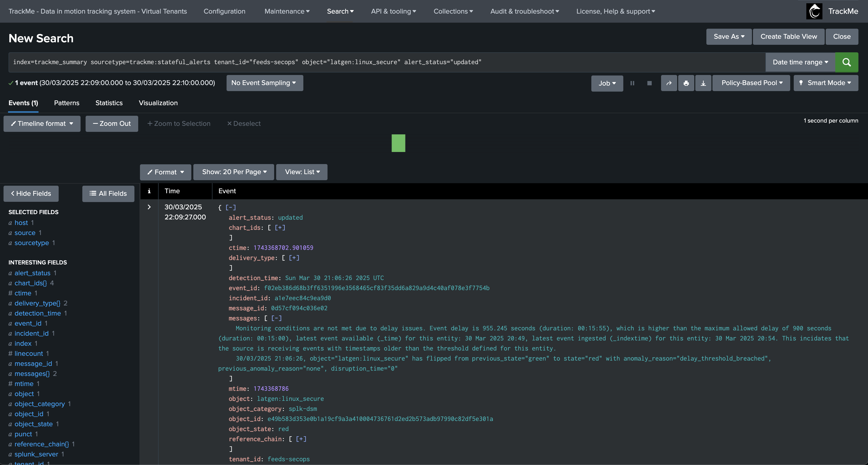Viewport: 868px width, 465px height.
Task: Expand the delivery_type array [+]
Action: click(x=294, y=258)
